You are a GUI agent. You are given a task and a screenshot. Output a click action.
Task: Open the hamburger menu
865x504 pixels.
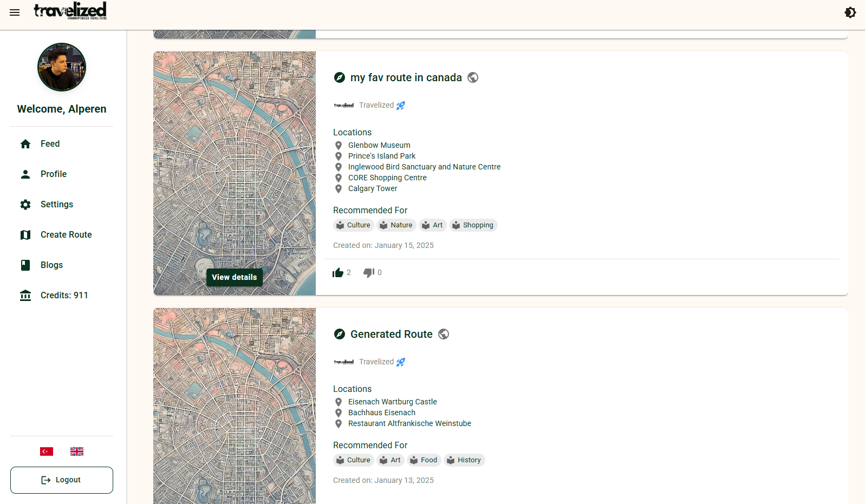[x=15, y=12]
